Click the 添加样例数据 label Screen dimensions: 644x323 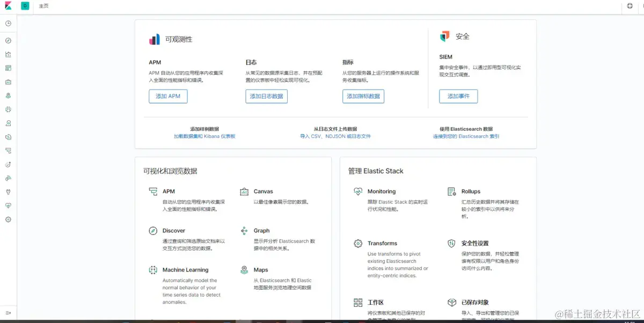click(204, 129)
